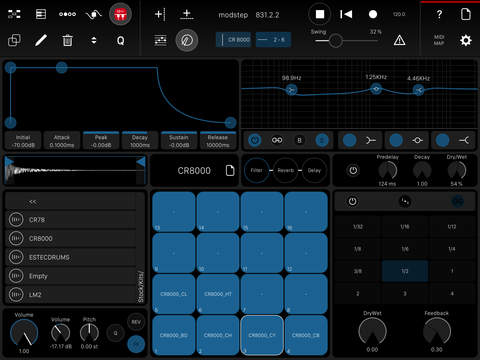Open the MIDI MAP button
The image size is (480, 360).
point(439,40)
